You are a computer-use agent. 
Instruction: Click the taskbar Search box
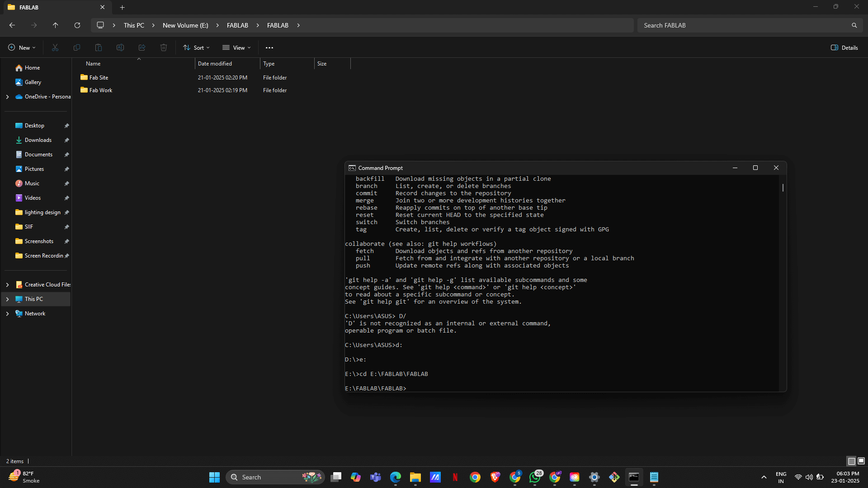275,477
